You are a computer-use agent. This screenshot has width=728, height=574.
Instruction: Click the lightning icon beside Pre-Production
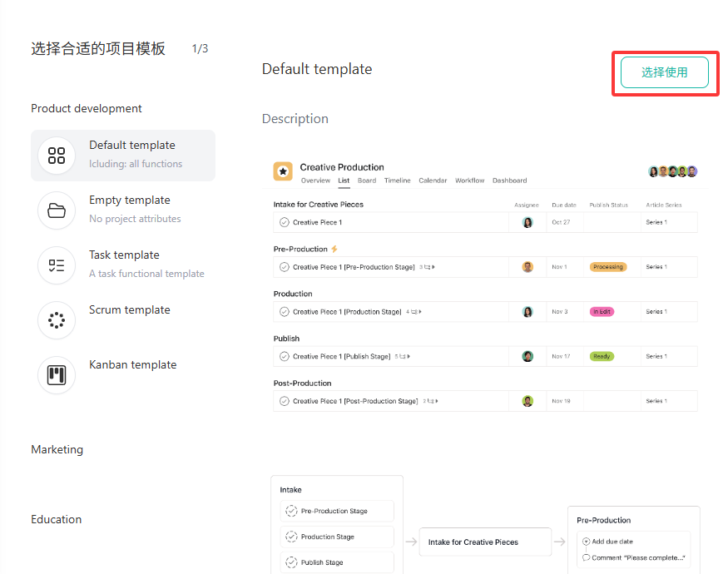(334, 249)
